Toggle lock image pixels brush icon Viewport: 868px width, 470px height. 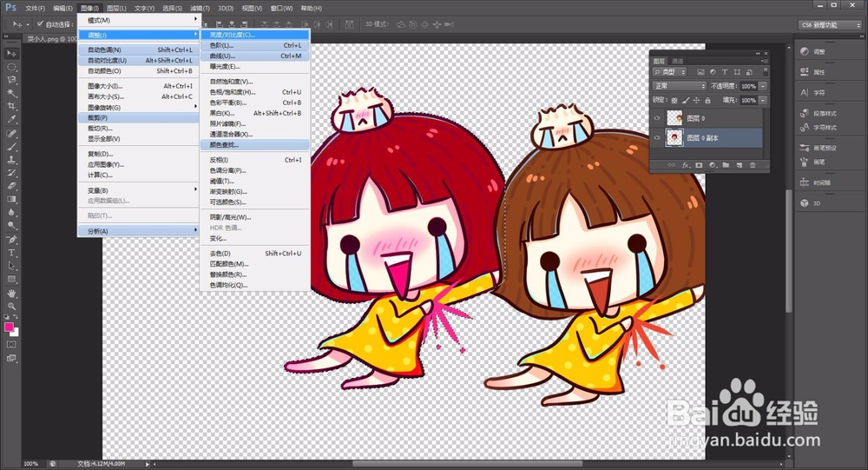click(686, 100)
